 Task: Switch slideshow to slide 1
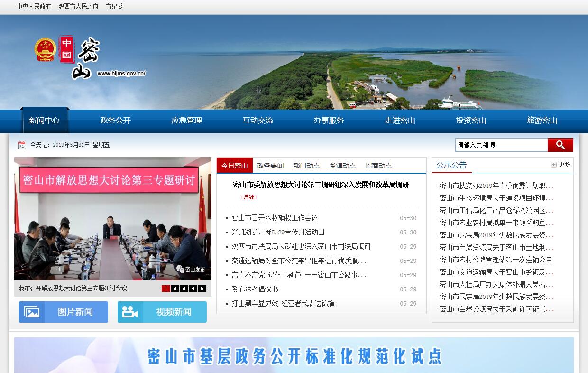(166, 289)
